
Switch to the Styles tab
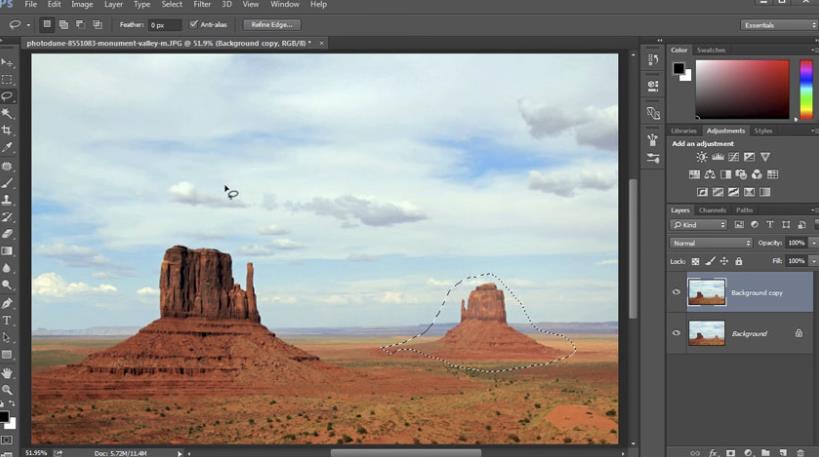click(x=763, y=131)
